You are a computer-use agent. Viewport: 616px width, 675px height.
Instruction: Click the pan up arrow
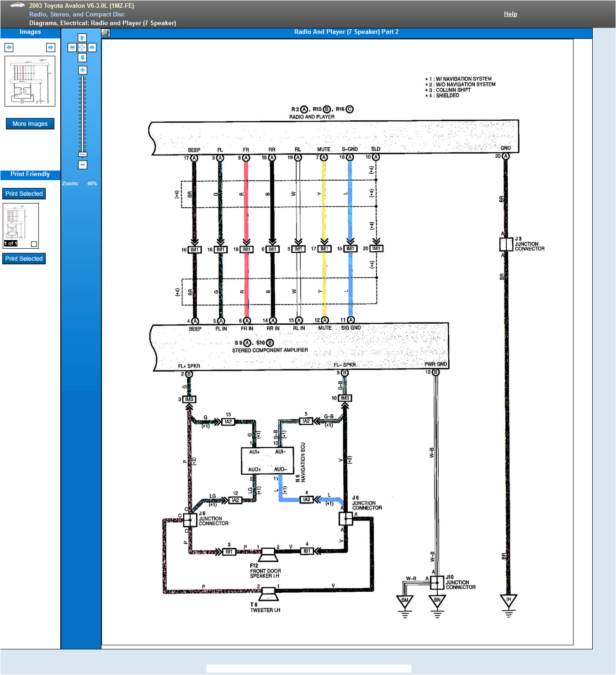(x=82, y=38)
